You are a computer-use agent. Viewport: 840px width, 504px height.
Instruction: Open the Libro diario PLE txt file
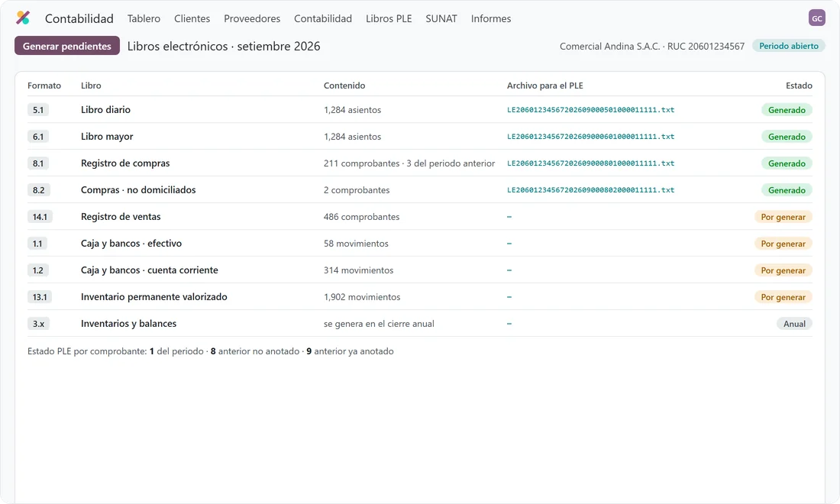tap(590, 110)
